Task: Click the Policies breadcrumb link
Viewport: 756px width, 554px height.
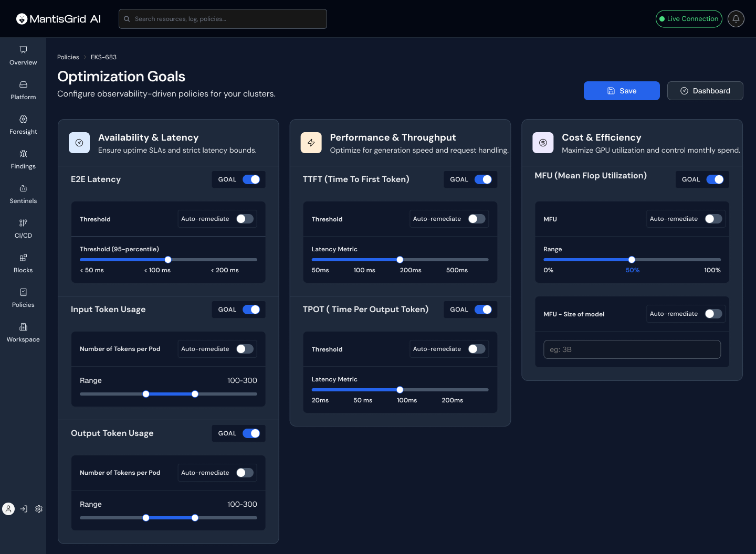Action: [68, 57]
